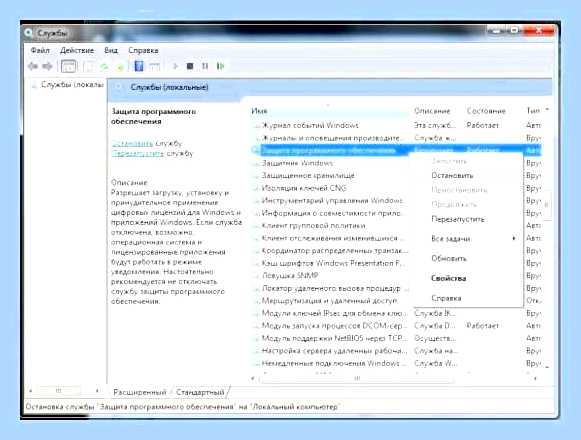
Task: Select the Защитник Windows service
Action: tap(297, 163)
